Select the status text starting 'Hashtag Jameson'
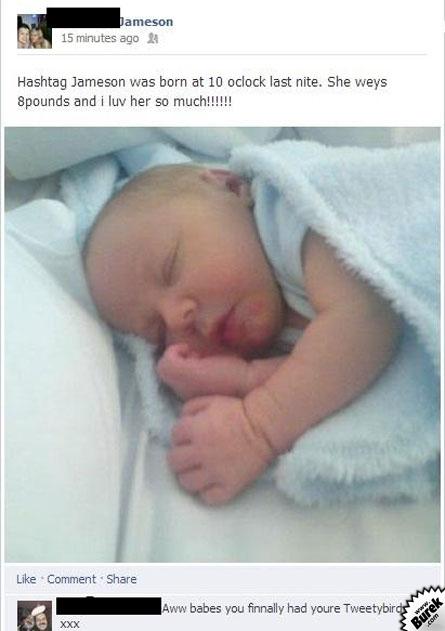This screenshot has width=445, height=631. [x=202, y=92]
